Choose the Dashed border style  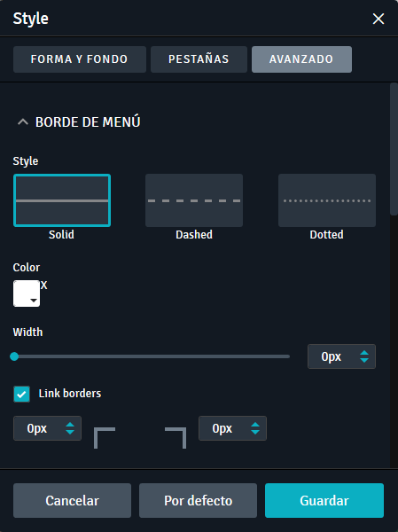(x=194, y=200)
